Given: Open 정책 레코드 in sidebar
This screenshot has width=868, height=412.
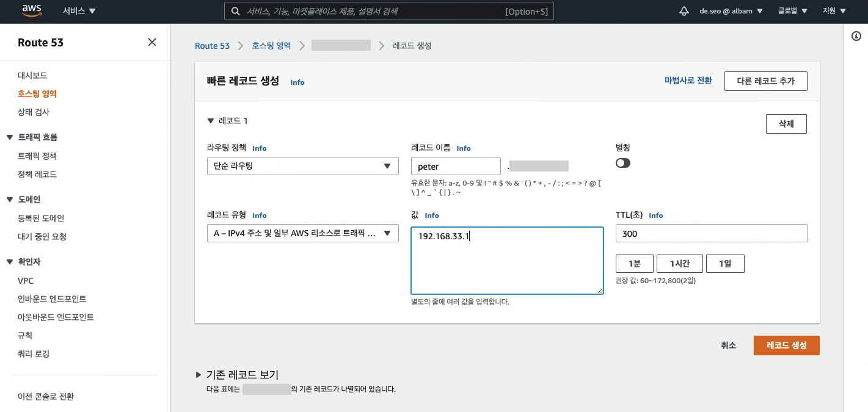Looking at the screenshot, I should coord(37,175).
